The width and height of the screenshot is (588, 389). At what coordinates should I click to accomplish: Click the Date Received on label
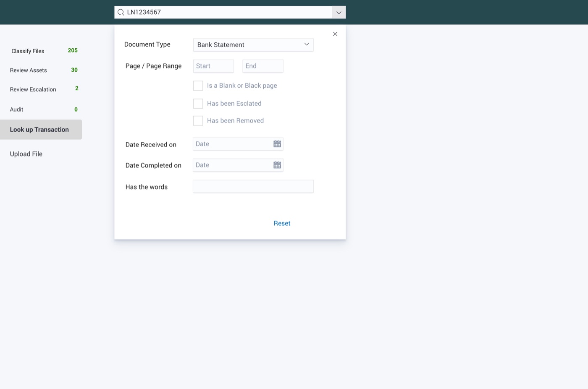point(151,145)
